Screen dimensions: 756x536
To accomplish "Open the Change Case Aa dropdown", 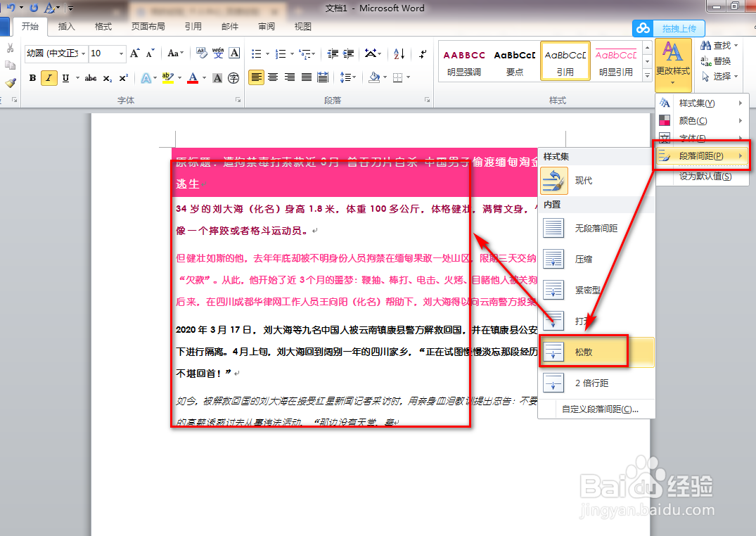I will (x=176, y=53).
